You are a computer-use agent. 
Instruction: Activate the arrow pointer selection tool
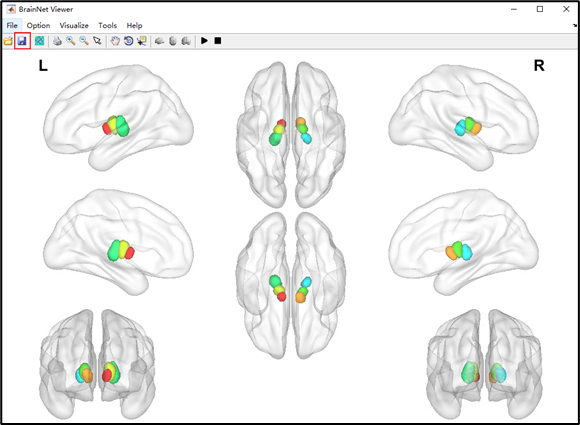tap(97, 41)
